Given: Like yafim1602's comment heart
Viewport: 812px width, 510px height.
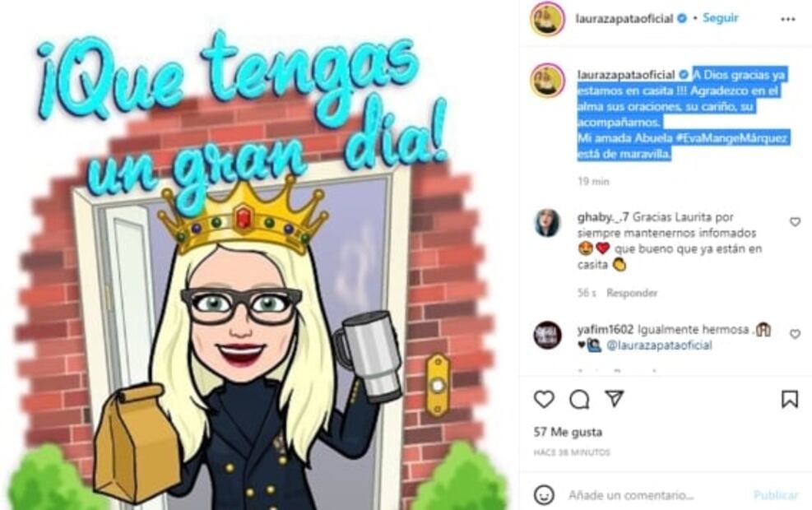Looking at the screenshot, I should (795, 334).
